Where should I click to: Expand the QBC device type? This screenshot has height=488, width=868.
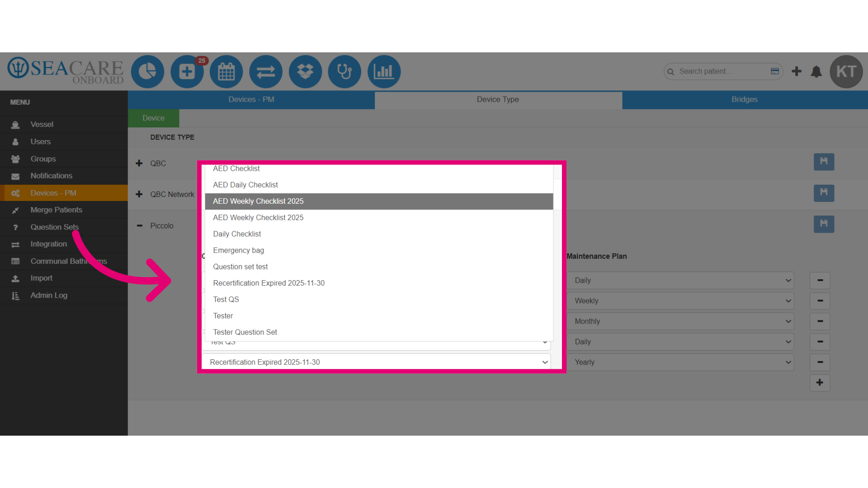(x=139, y=163)
